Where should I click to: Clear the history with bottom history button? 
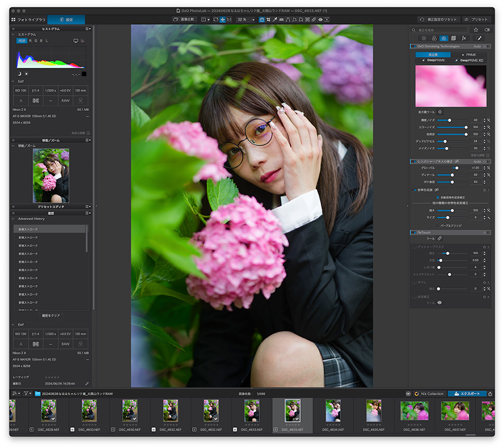pyautogui.click(x=51, y=316)
